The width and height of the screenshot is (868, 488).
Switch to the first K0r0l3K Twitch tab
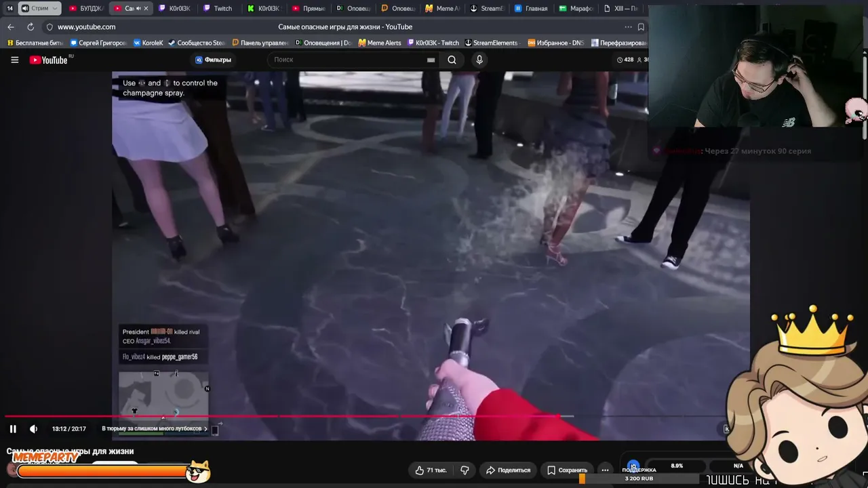[x=174, y=9]
